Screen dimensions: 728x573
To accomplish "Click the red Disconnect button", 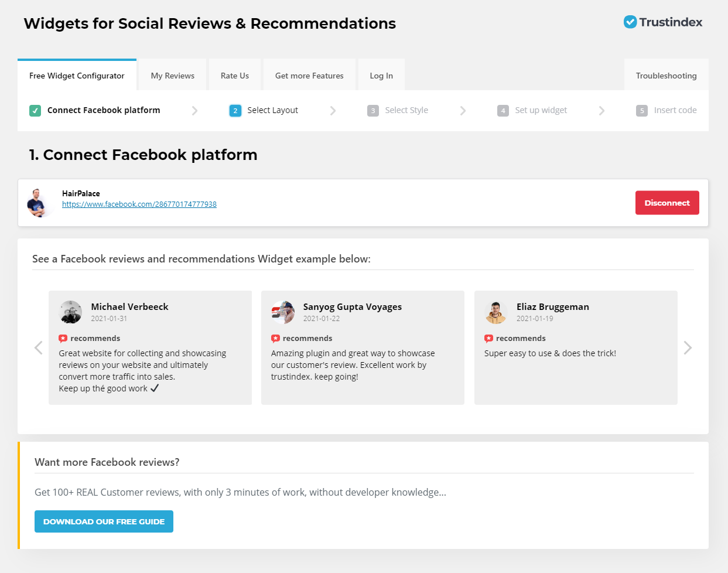I will tap(667, 203).
